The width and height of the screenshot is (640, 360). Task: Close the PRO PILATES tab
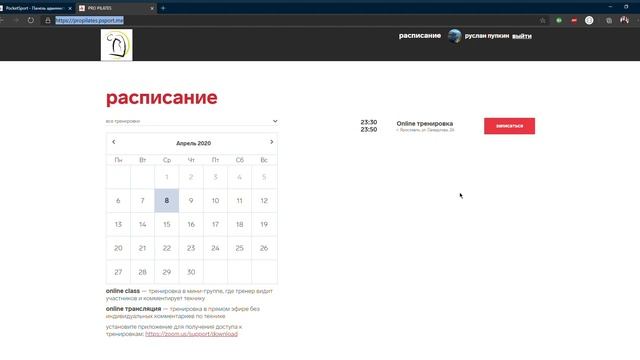pos(152,8)
